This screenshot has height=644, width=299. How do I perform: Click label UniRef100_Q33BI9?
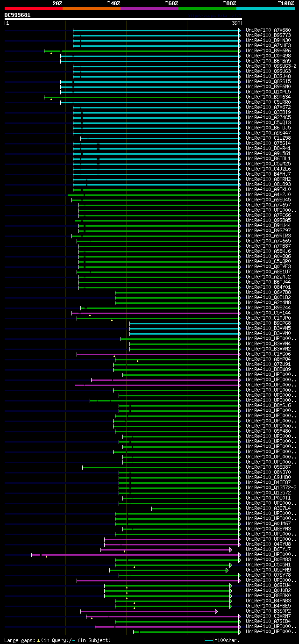pyautogui.click(x=268, y=112)
